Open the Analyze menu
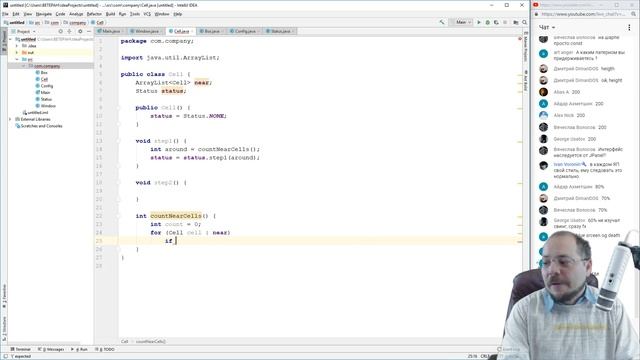Image resolution: width=640 pixels, height=360 pixels. pos(76,14)
